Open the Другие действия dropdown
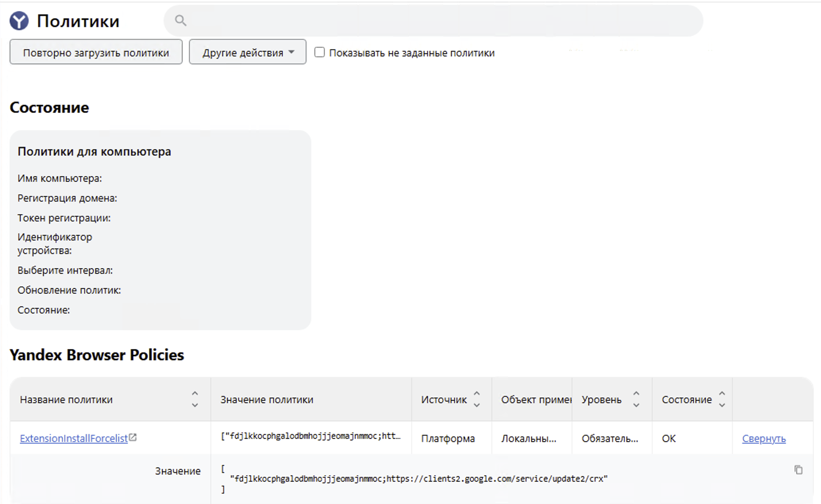821x504 pixels. point(248,52)
